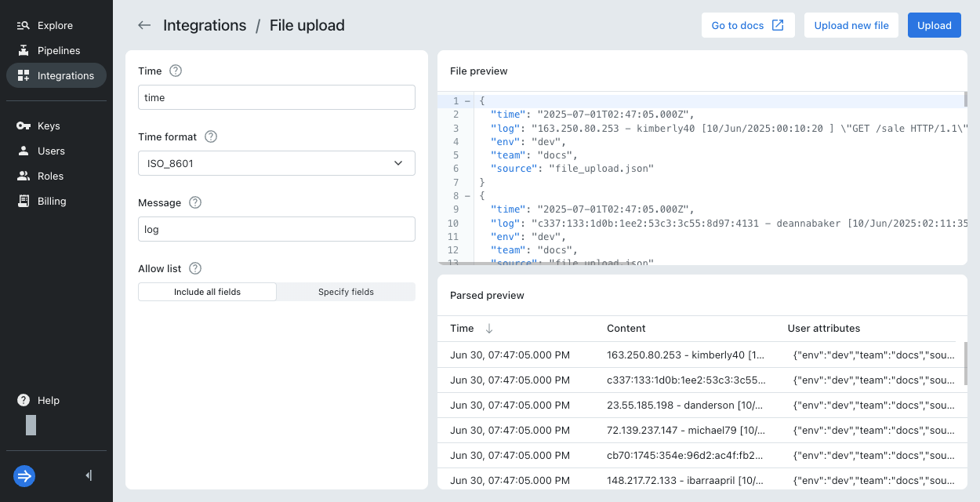Click the Message input field containing log
Screen dimensions: 980x502
point(277,229)
